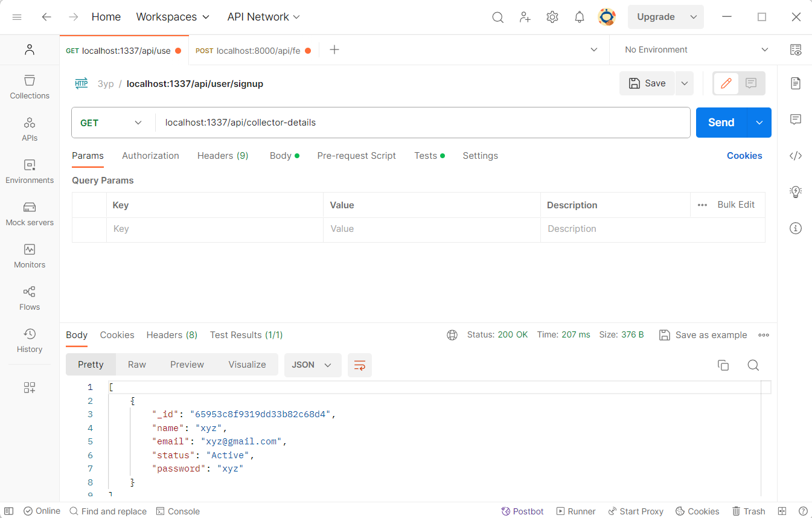This screenshot has width=812, height=518.
Task: Add a new request tab
Action: [334, 50]
